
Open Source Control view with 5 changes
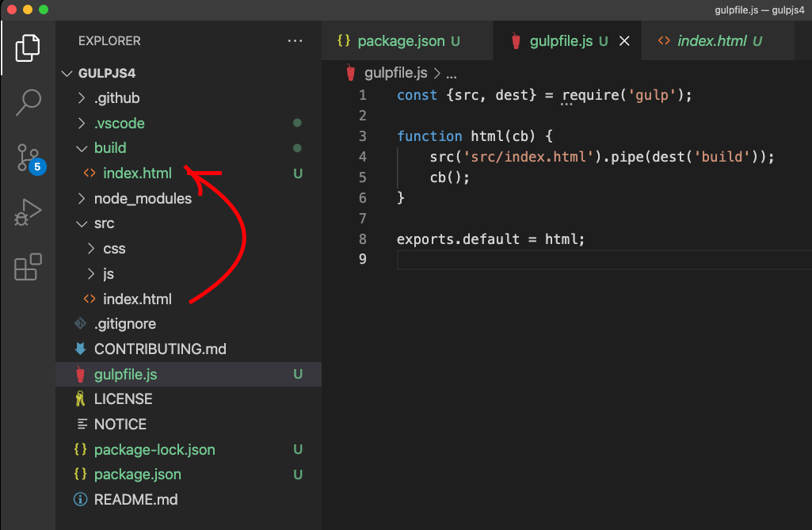tap(30, 158)
